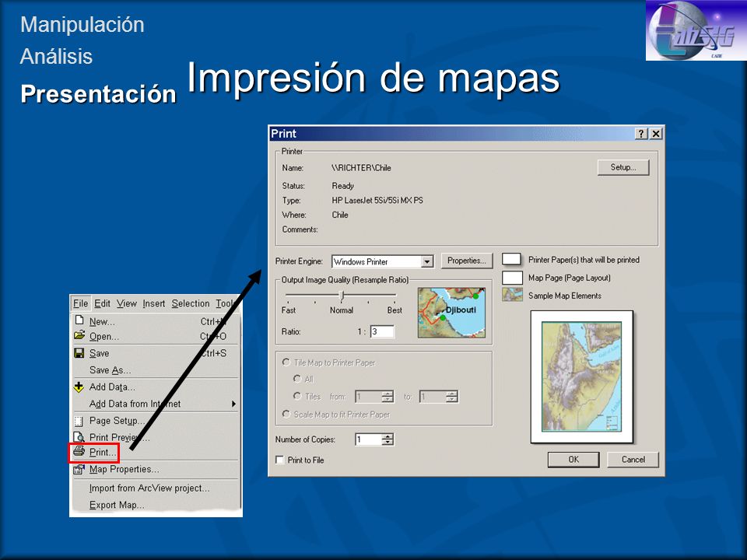The image size is (747, 560).
Task: Open the Selection menu
Action: [x=191, y=303]
